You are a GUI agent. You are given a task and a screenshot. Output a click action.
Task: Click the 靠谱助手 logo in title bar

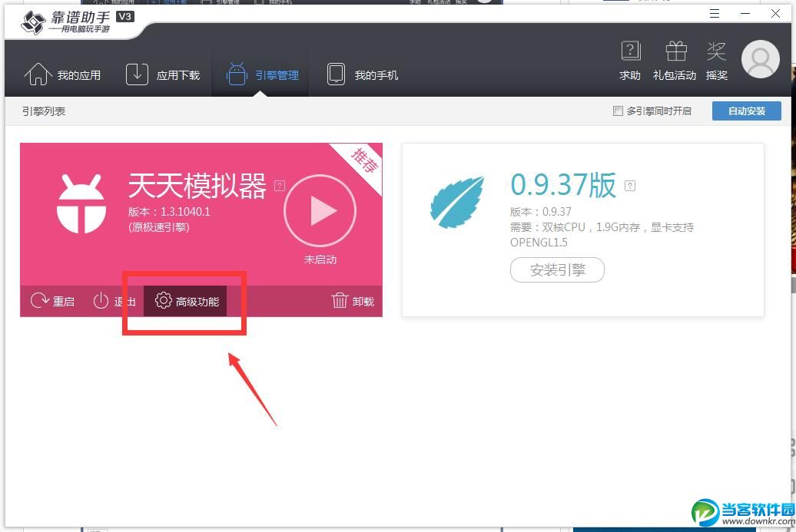pos(76,22)
